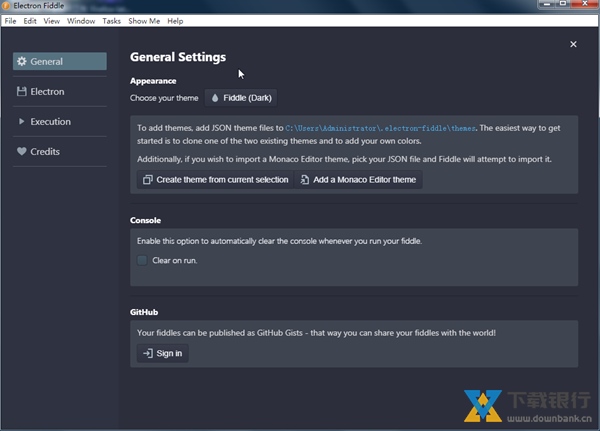Viewport: 600px width, 431px height.
Task: Open the Edit menu
Action: pyautogui.click(x=30, y=21)
